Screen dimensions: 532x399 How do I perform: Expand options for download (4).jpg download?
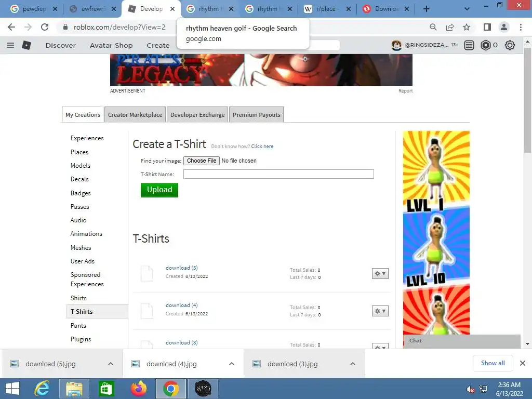(232, 364)
